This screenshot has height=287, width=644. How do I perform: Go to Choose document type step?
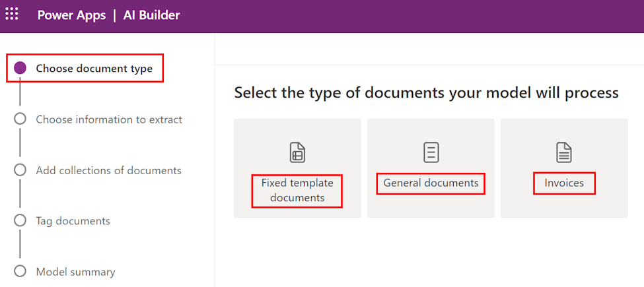94,68
